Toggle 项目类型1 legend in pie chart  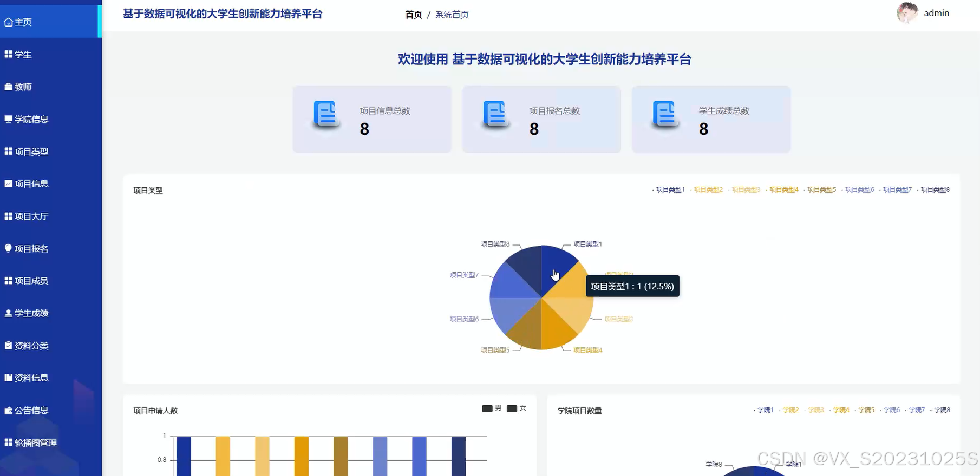(x=669, y=190)
